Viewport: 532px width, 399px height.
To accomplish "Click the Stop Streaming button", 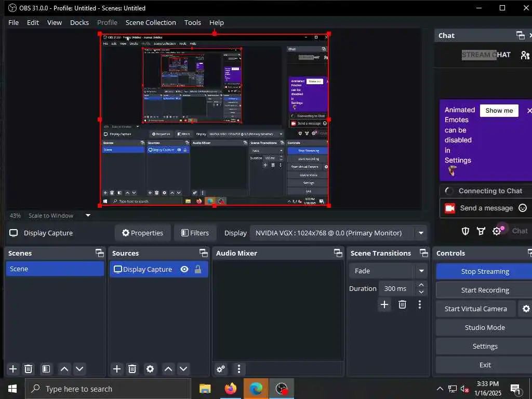I will pyautogui.click(x=485, y=271).
